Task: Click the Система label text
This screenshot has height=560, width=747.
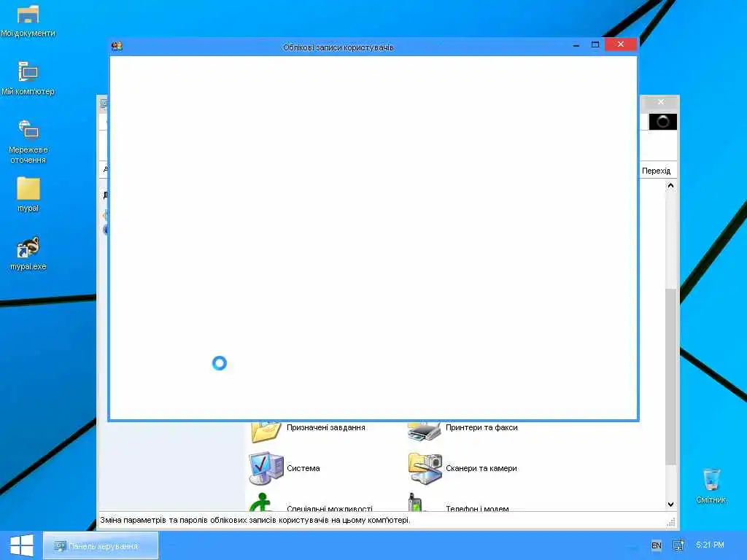Action: (x=303, y=468)
